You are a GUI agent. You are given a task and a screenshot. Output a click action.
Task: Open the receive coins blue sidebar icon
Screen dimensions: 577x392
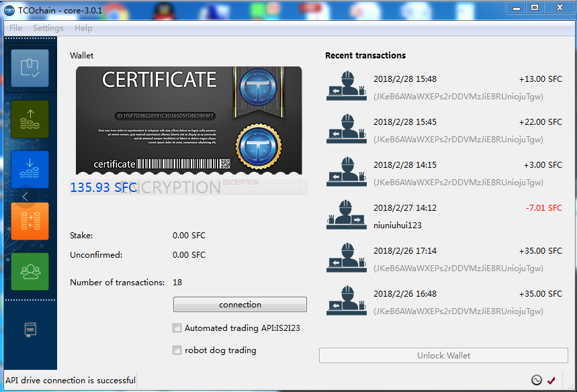(30, 170)
